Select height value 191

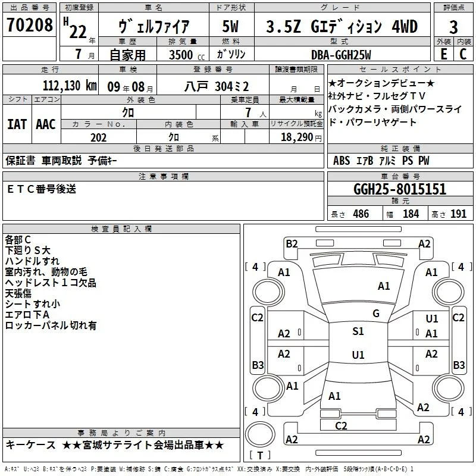pos(458,214)
